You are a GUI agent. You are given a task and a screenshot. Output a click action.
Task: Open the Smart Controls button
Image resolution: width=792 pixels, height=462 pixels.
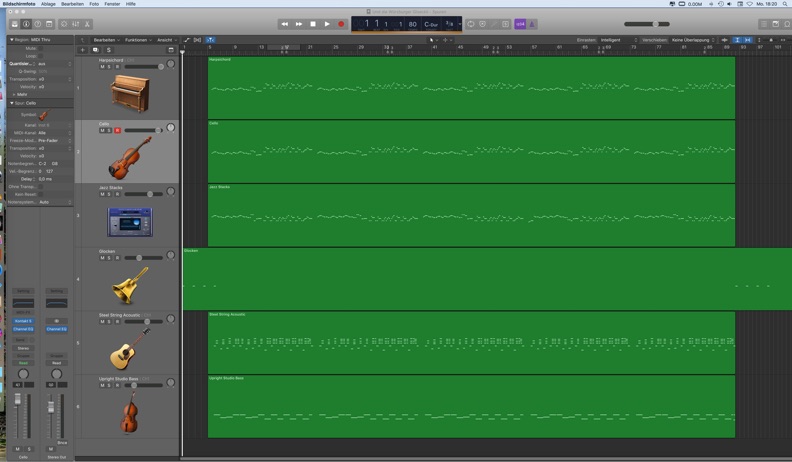pos(64,24)
